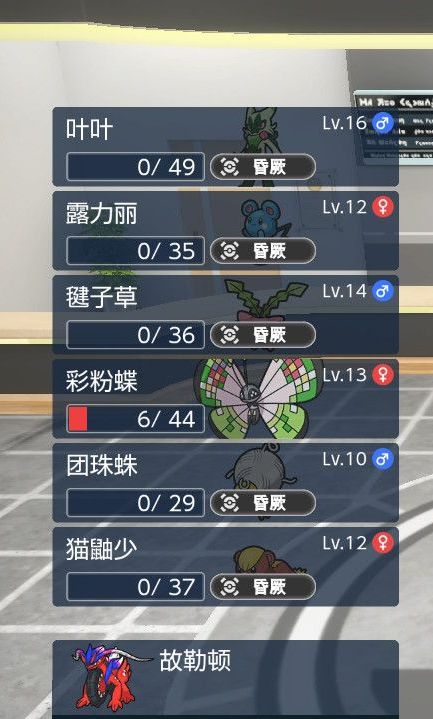Click the female gender icon on 露力丽

pos(383,207)
